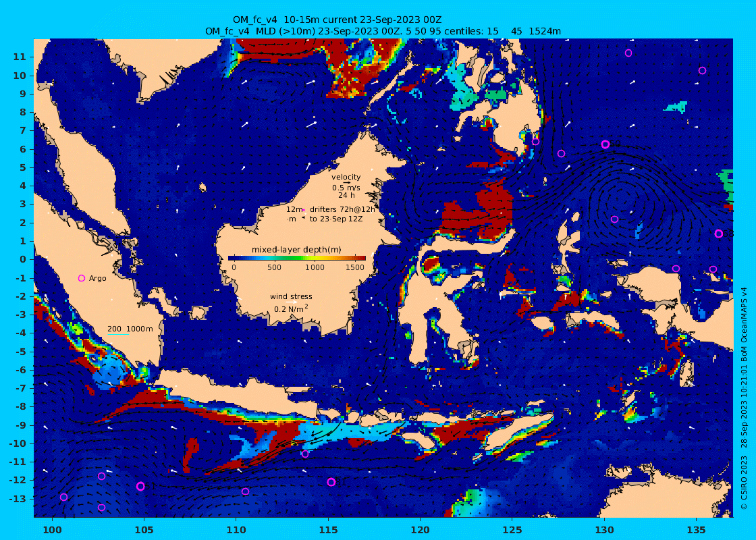Click the vertical CSIRO copyright text

coord(744,398)
